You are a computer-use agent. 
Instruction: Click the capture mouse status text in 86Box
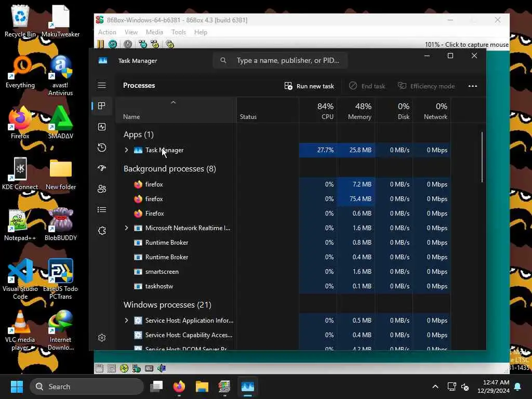click(x=467, y=45)
